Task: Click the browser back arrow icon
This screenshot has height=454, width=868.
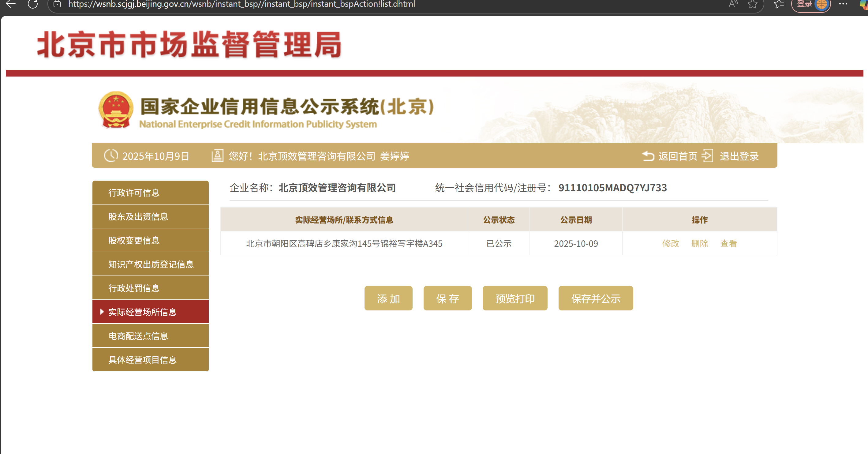Action: point(11,4)
